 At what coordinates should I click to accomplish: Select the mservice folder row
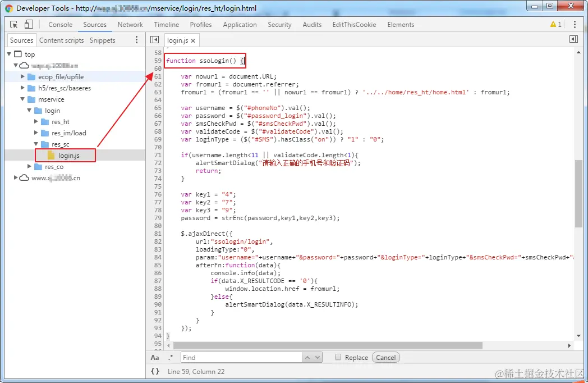click(75, 99)
